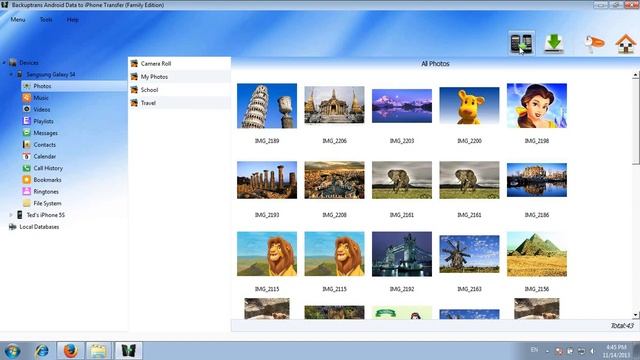Click the Local Databases icon
Image resolution: width=640 pixels, height=360 pixels.
[13, 227]
